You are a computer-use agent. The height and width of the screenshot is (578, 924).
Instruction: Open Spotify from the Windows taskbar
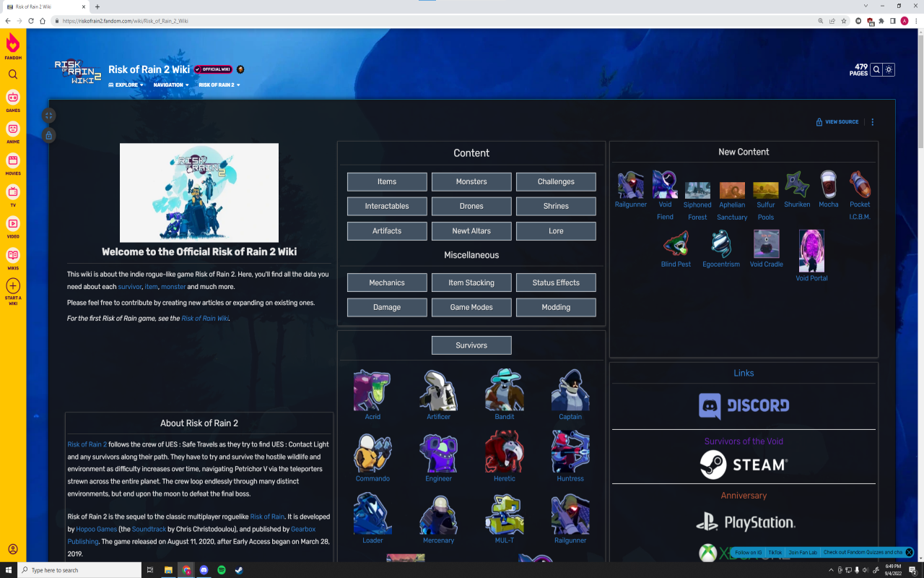[x=222, y=570]
